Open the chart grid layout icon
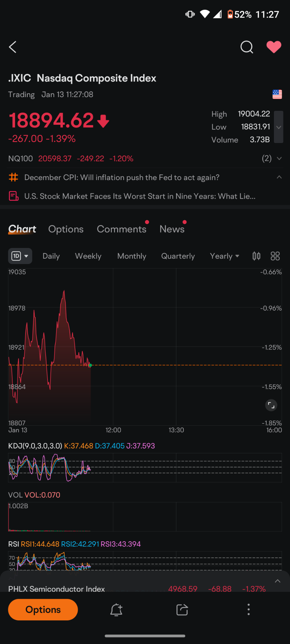290x644 pixels. [275, 256]
